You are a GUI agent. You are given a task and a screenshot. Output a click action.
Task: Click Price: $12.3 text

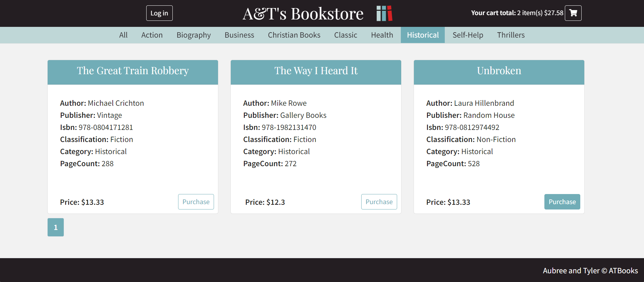pyautogui.click(x=265, y=202)
